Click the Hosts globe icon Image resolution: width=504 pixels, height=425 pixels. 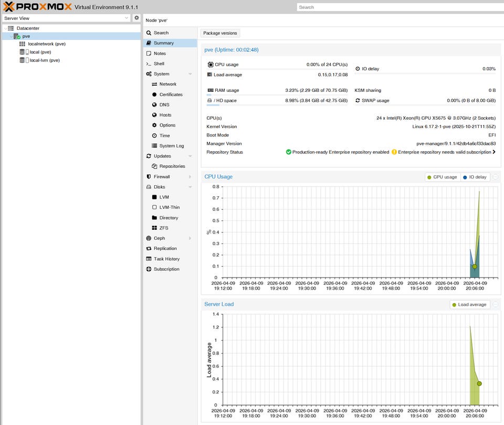click(x=154, y=115)
